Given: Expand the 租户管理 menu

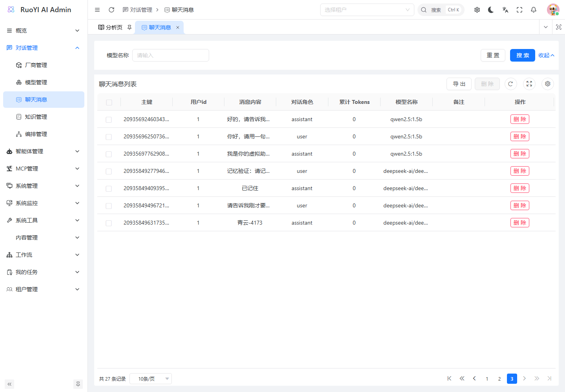Looking at the screenshot, I should pyautogui.click(x=44, y=289).
